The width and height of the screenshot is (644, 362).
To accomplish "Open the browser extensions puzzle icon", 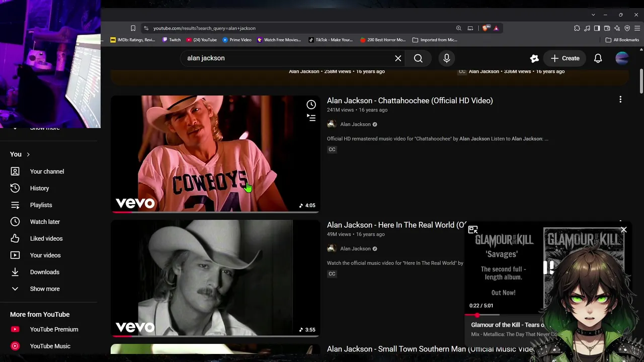I will pyautogui.click(x=577, y=28).
